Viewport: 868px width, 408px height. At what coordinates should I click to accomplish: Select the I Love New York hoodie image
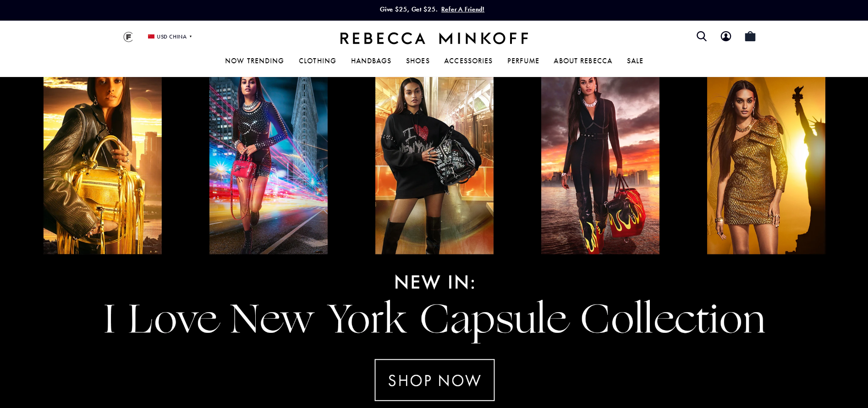(x=434, y=165)
